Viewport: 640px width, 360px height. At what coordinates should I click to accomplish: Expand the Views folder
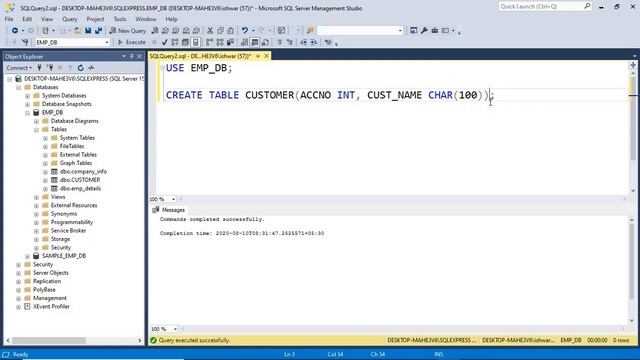[x=36, y=197]
